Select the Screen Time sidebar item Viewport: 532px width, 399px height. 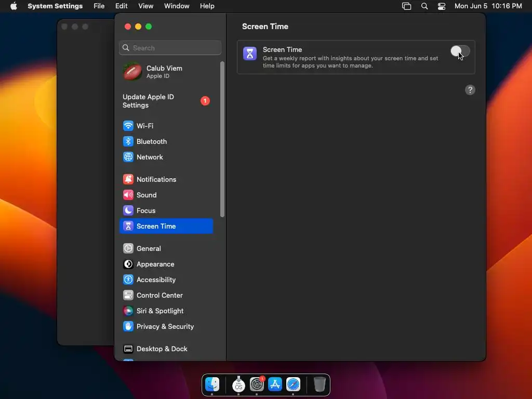pos(166,227)
